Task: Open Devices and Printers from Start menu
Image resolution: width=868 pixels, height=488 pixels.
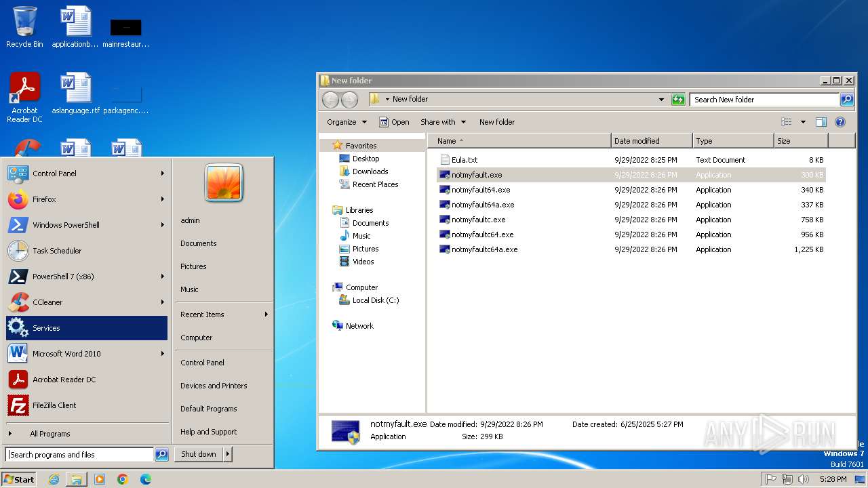Action: (214, 386)
